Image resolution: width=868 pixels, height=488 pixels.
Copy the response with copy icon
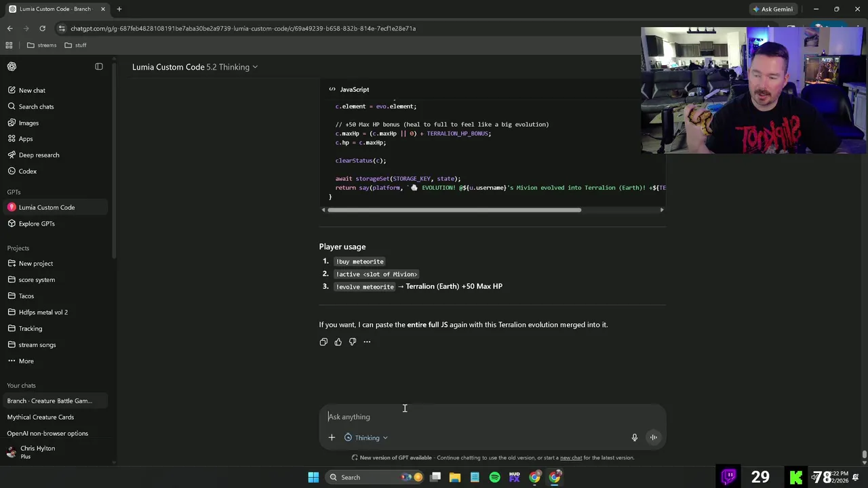pyautogui.click(x=323, y=342)
